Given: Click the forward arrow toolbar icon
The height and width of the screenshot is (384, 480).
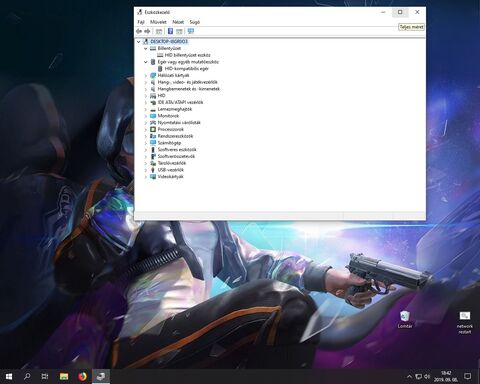Looking at the screenshot, I should pyautogui.click(x=147, y=31).
